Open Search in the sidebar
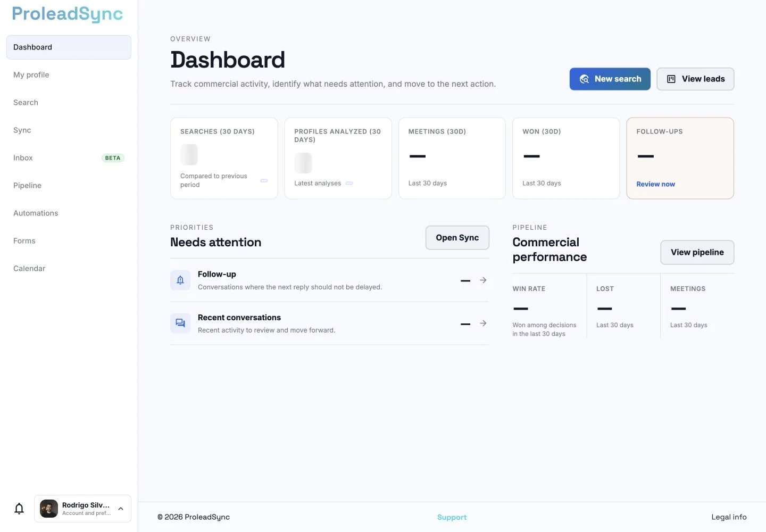Viewport: 766px width, 532px height. point(69,103)
